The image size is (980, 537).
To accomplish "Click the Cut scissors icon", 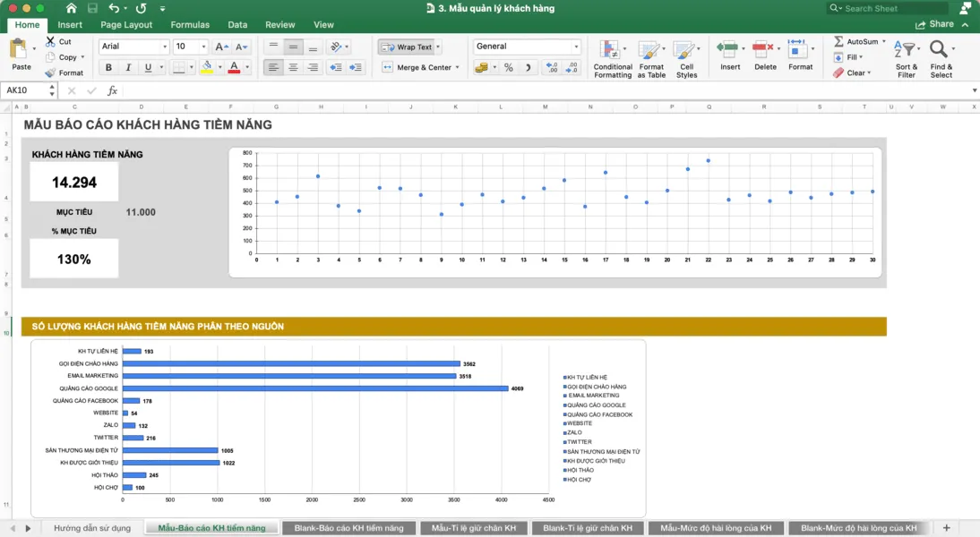I will pyautogui.click(x=50, y=42).
